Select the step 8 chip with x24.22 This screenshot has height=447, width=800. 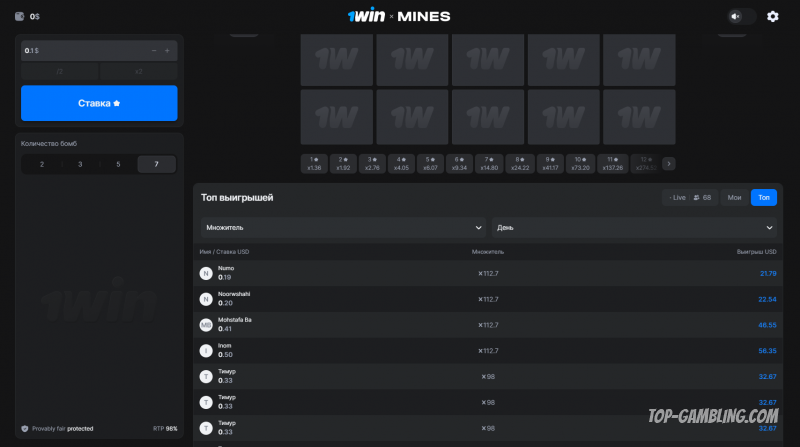pos(520,164)
